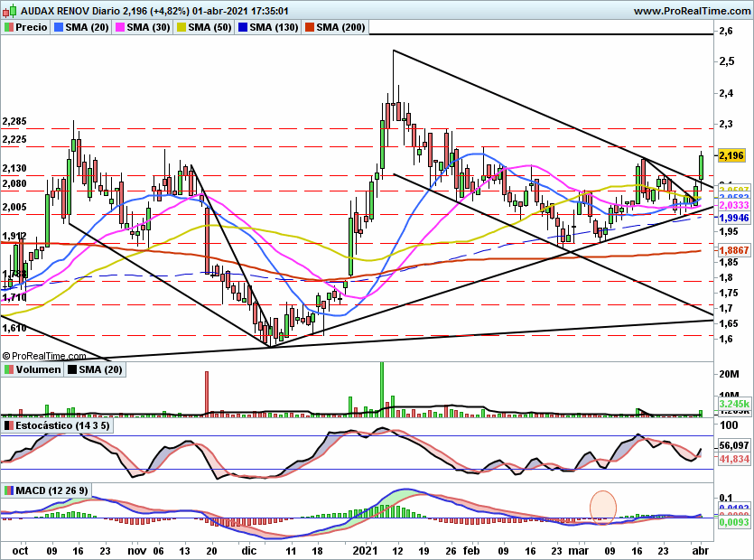Click the yellow 2,196 current price tag
The width and height of the screenshot is (754, 560).
(732, 155)
